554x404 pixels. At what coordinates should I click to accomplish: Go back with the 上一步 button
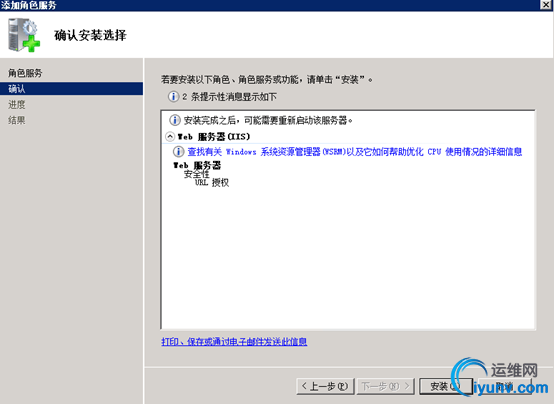(325, 386)
